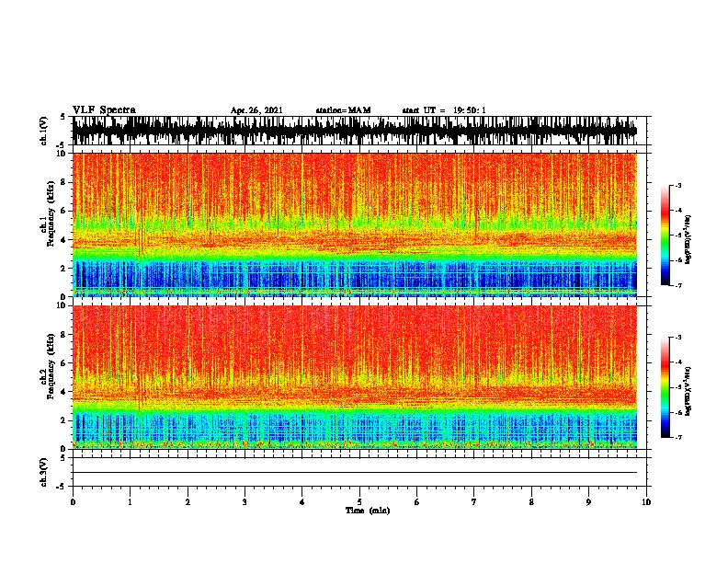Click the time axis tick label "0"
This screenshot has width=728, height=563.
pos(73,502)
